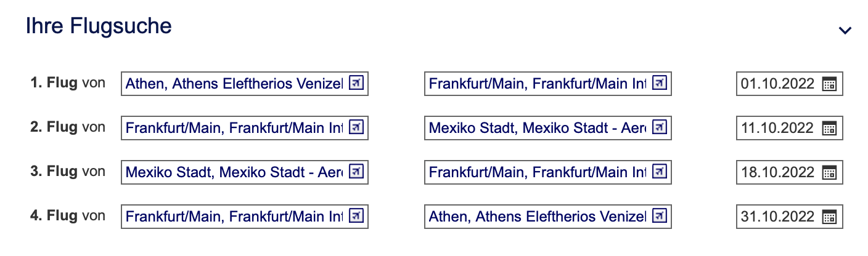Click airport lookup icon for 2. Flug origin
The width and height of the screenshot is (868, 256).
click(356, 127)
